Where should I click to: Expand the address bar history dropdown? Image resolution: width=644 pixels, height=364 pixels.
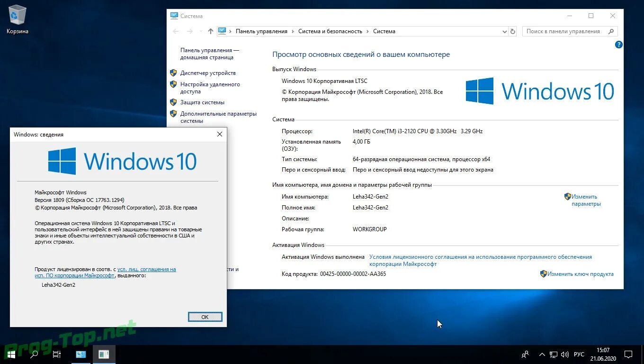coord(504,31)
